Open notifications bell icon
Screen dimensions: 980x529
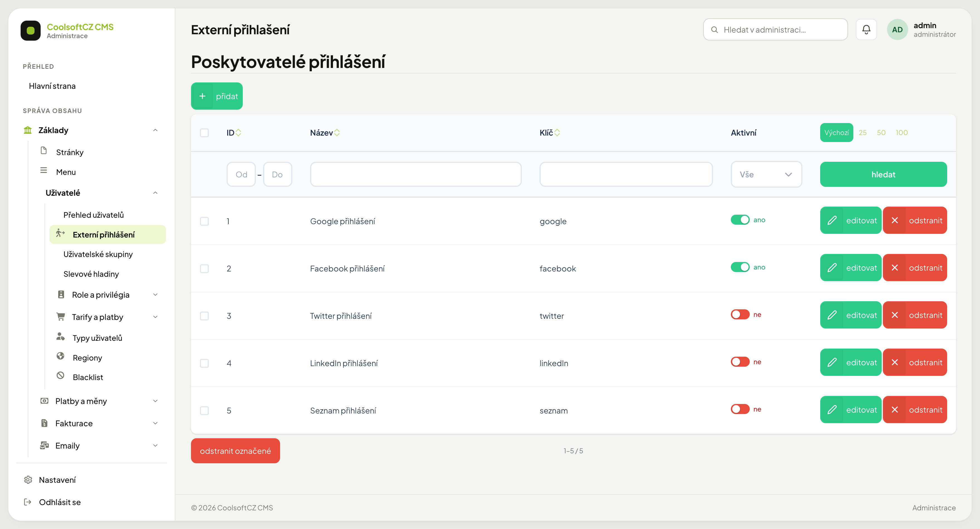coord(866,30)
